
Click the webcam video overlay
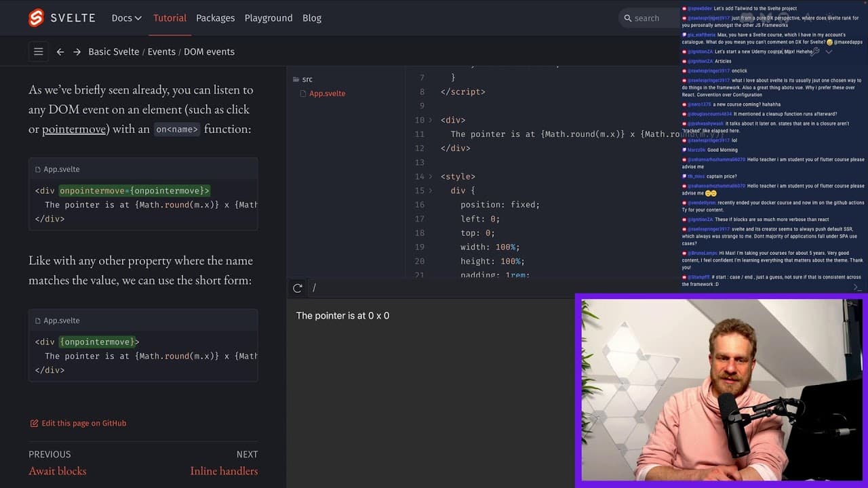pyautogui.click(x=722, y=390)
